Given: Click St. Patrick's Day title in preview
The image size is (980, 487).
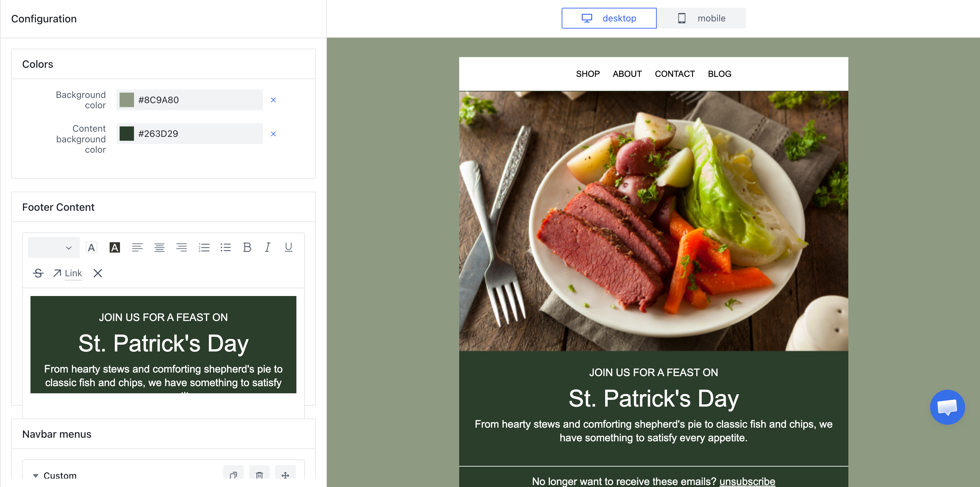Looking at the screenshot, I should (653, 398).
